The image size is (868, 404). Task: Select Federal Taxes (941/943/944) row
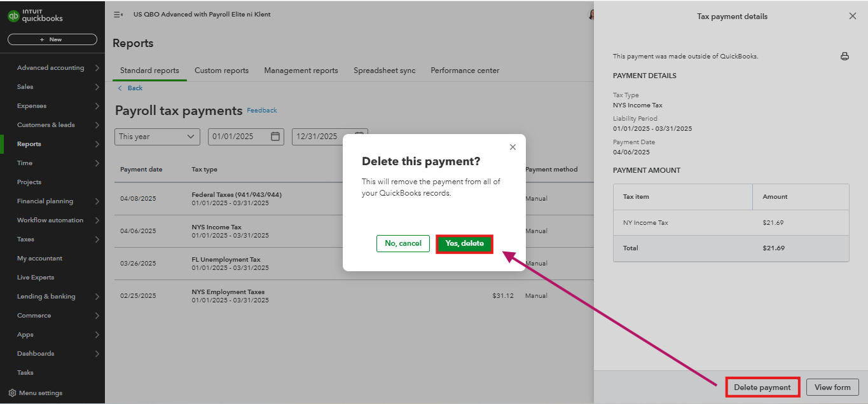pyautogui.click(x=354, y=199)
